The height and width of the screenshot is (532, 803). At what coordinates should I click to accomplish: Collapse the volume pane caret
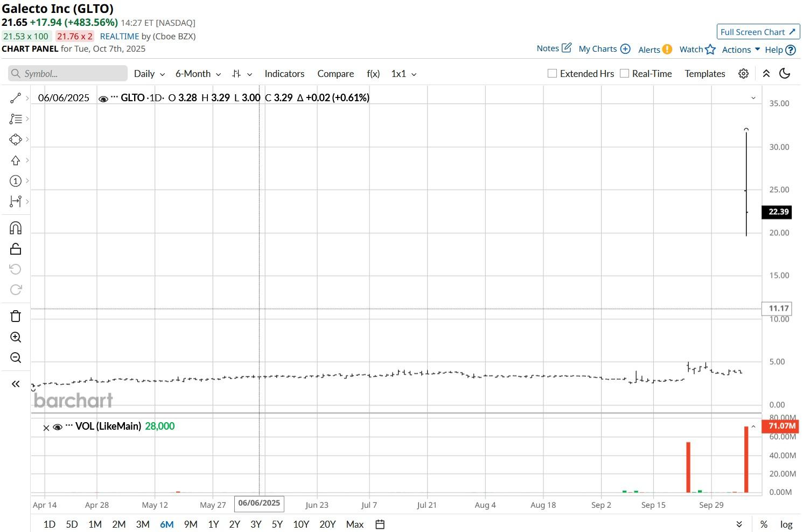coord(753,426)
